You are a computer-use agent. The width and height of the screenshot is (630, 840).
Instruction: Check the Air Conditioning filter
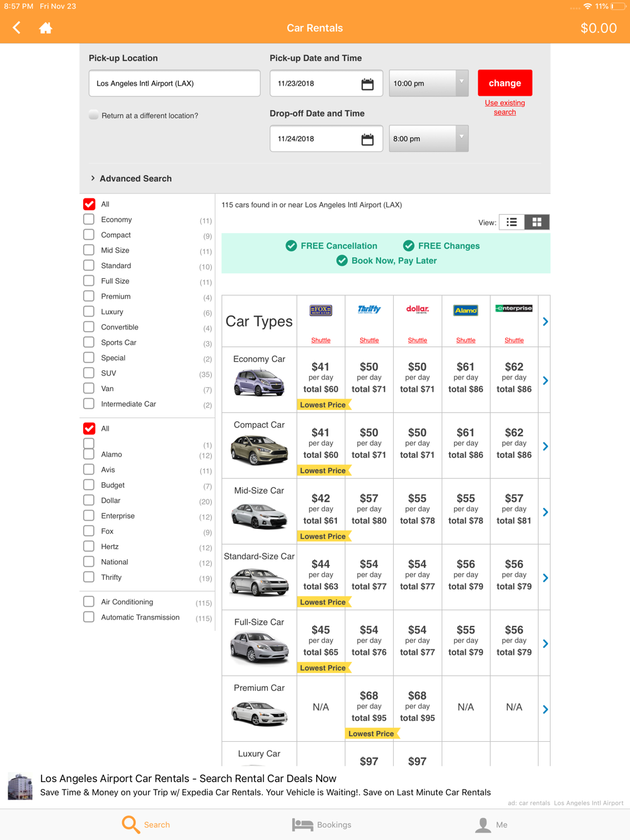pyautogui.click(x=89, y=601)
